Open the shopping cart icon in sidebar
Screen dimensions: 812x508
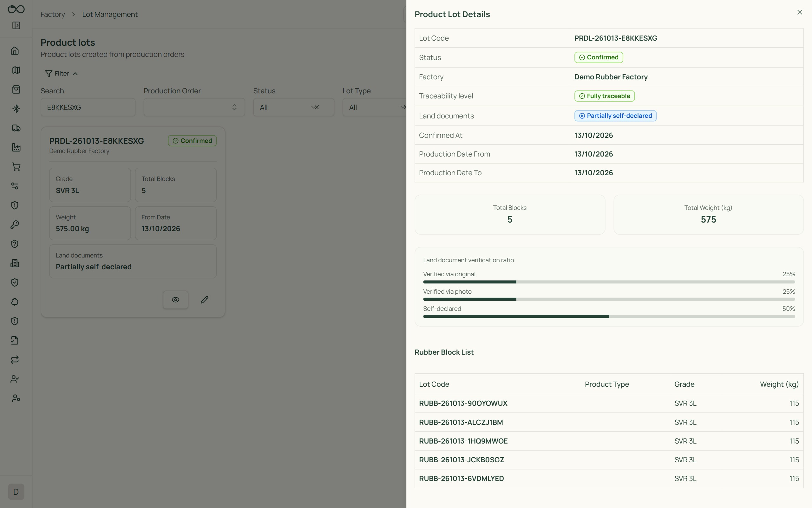16,167
